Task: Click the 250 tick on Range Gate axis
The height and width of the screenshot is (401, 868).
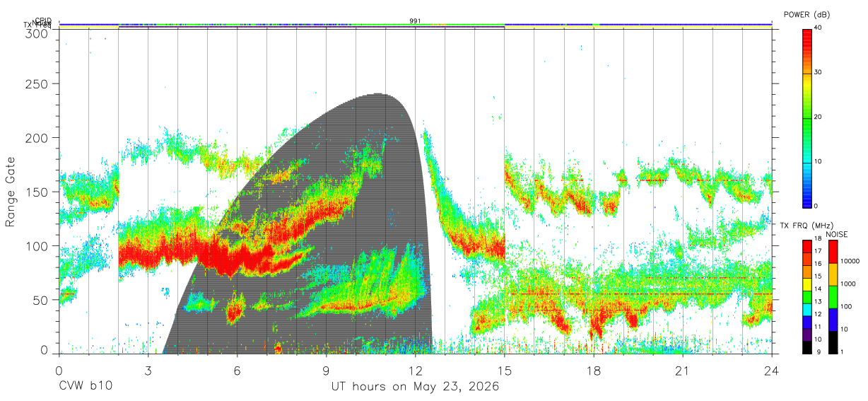Action: 37,83
